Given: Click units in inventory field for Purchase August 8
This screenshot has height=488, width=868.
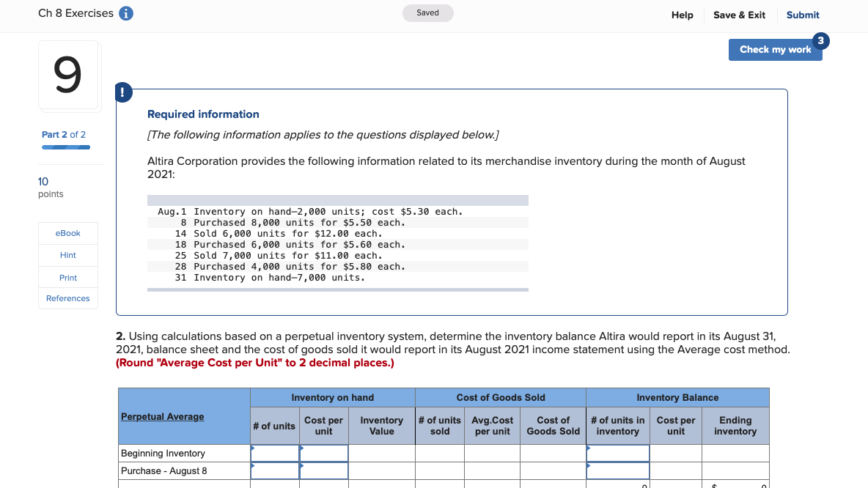Looking at the screenshot, I should 617,470.
